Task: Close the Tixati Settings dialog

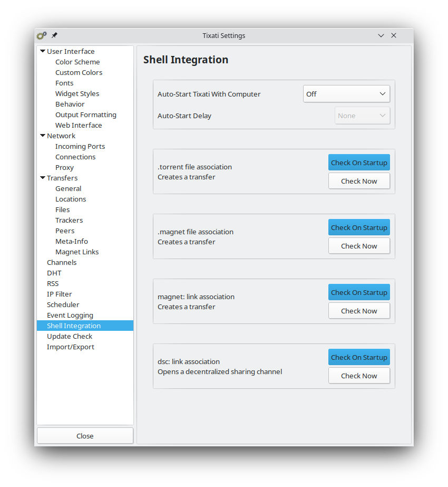Action: coord(84,435)
